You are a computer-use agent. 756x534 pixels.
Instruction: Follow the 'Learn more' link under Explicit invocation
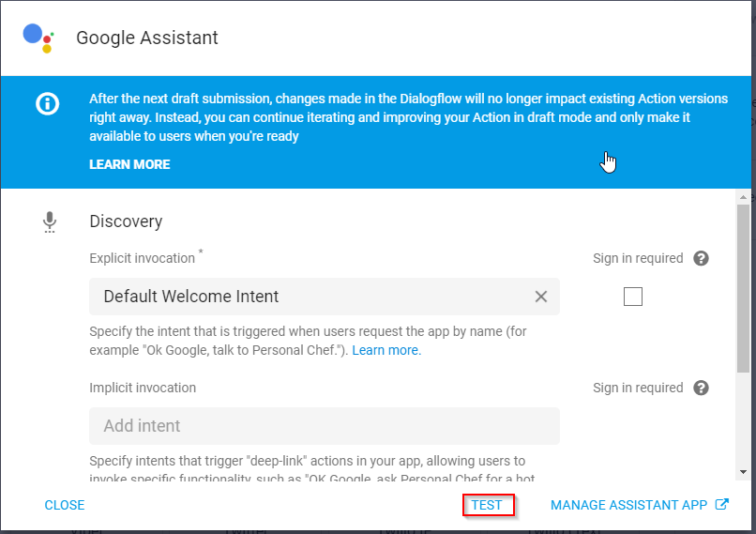[386, 350]
